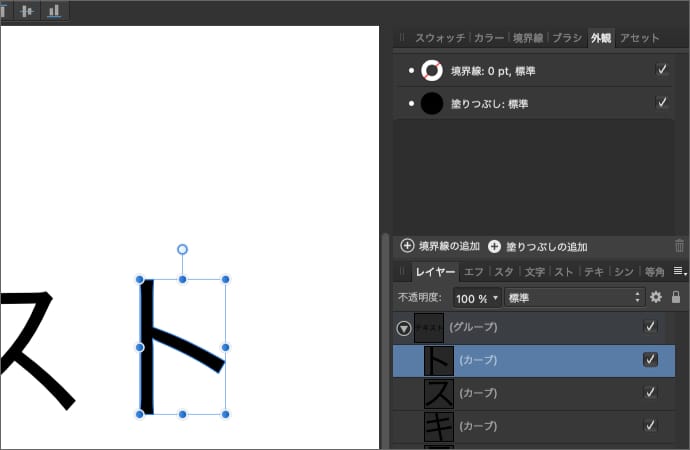Hide the (グループ) group layer via checkbox
690x450 pixels.
pyautogui.click(x=650, y=327)
